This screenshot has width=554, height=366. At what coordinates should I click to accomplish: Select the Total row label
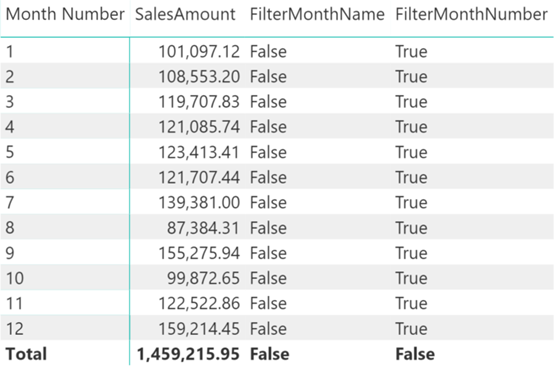tap(26, 354)
